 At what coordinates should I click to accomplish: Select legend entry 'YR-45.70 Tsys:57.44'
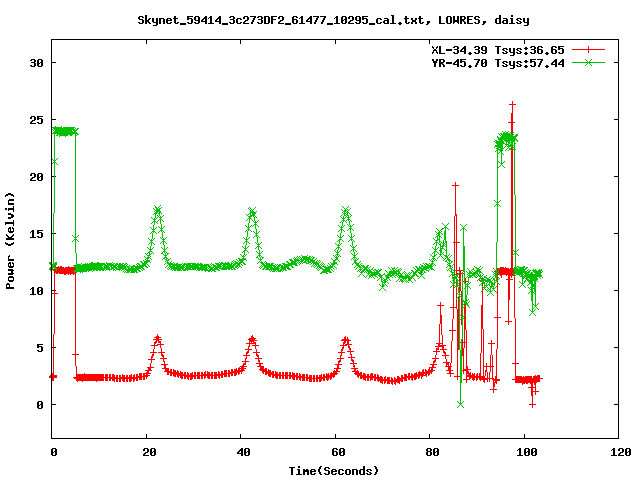(x=498, y=63)
